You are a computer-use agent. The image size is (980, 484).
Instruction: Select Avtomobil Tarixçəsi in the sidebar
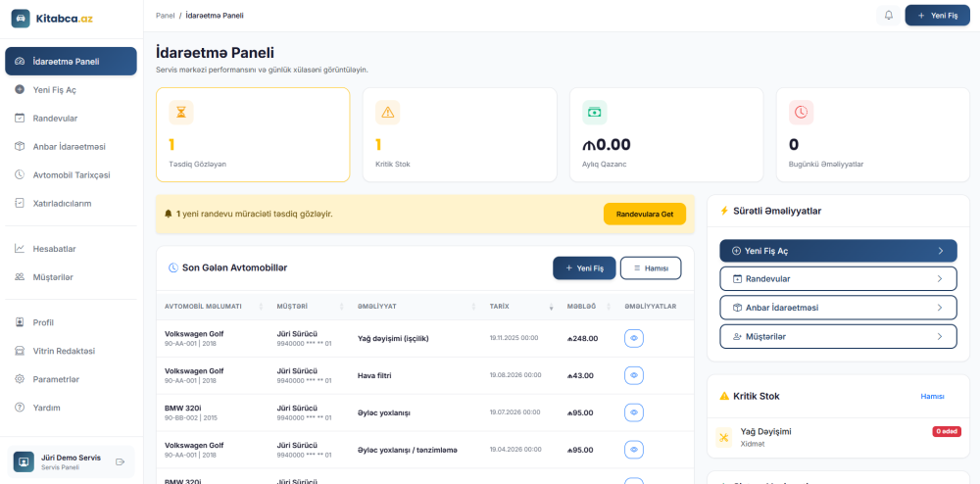pyautogui.click(x=71, y=174)
